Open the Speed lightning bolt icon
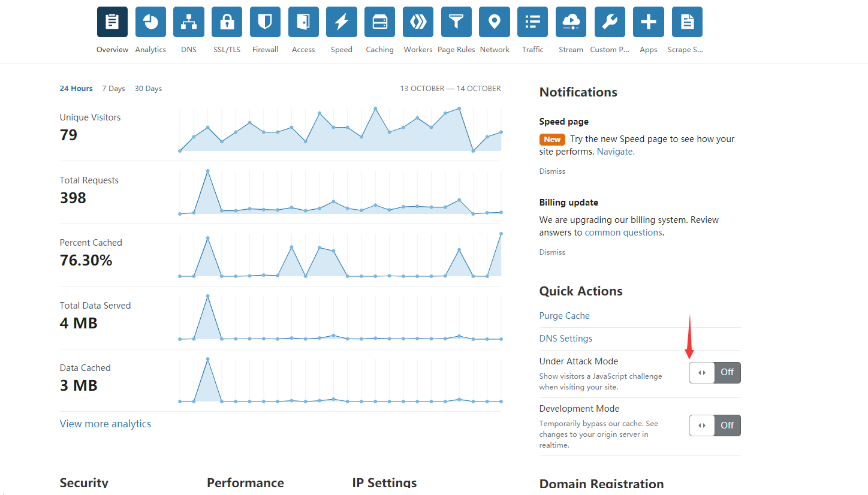This screenshot has height=495, width=868. [x=341, y=22]
